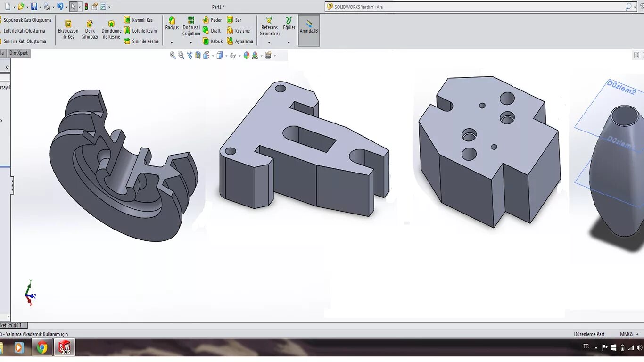This screenshot has width=644, height=362.
Task: Open the Referans Geometrisi dropdown arrow
Action: [269, 43]
